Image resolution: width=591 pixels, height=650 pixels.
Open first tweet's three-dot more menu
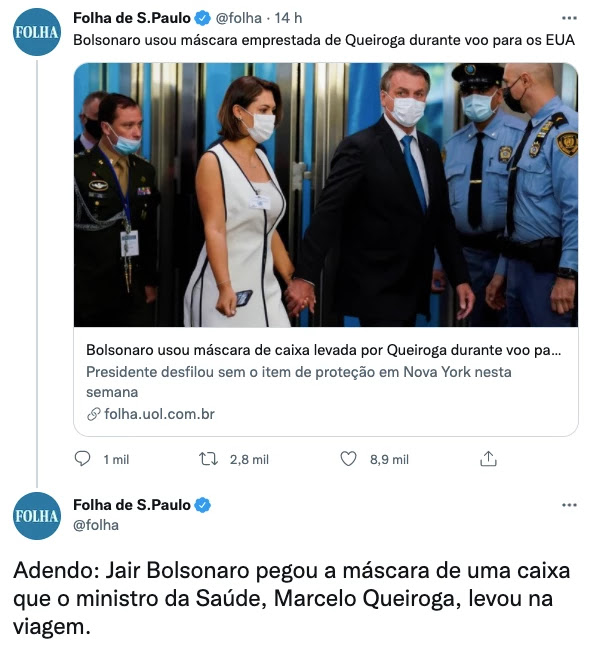tap(569, 18)
